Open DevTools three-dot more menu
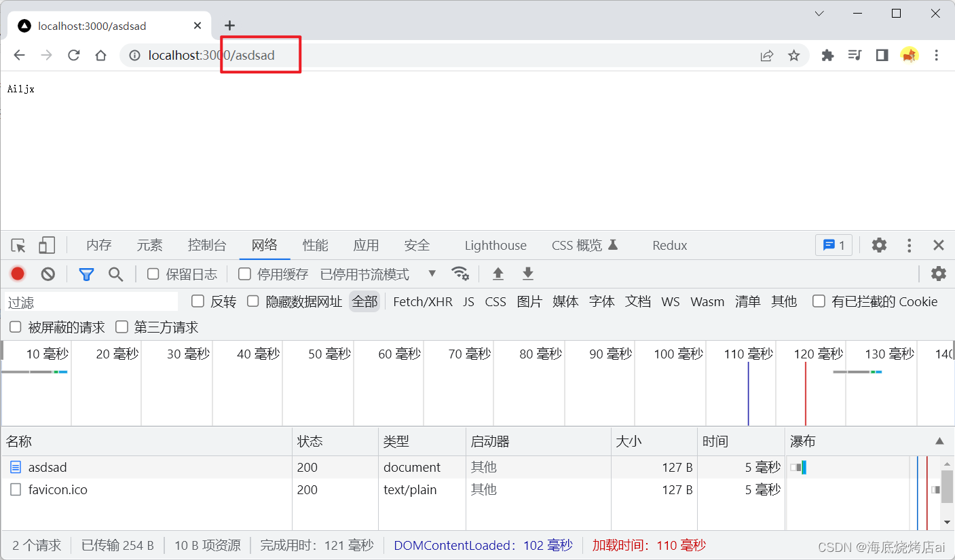This screenshot has height=560, width=955. pyautogui.click(x=910, y=245)
